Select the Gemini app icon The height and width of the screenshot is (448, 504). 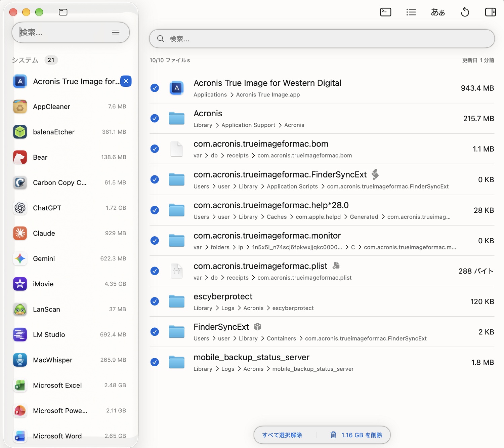click(20, 259)
